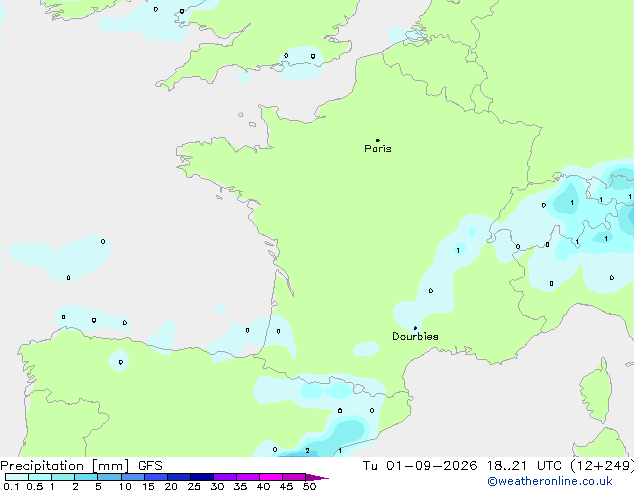Click the legend scale label '0.1'
634x490 pixels.
(11, 486)
